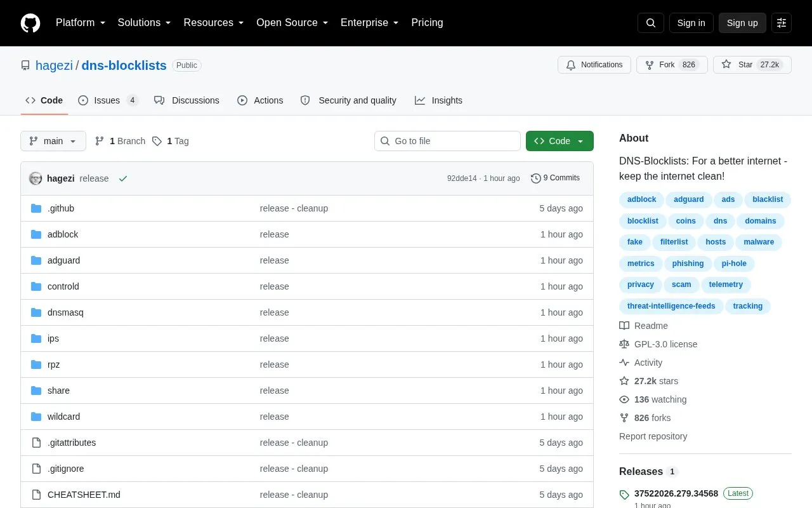Click the green commit status checkmark
The width and height of the screenshot is (812, 508).
pos(123,178)
